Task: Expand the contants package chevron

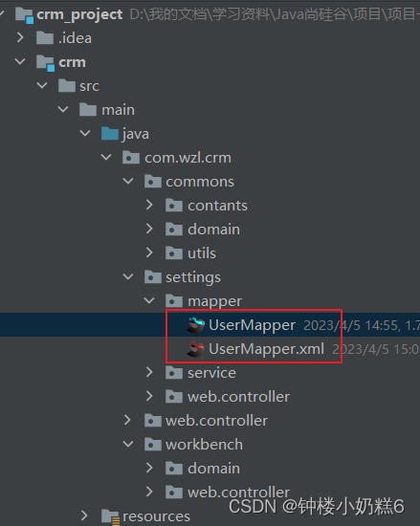Action: coord(149,205)
